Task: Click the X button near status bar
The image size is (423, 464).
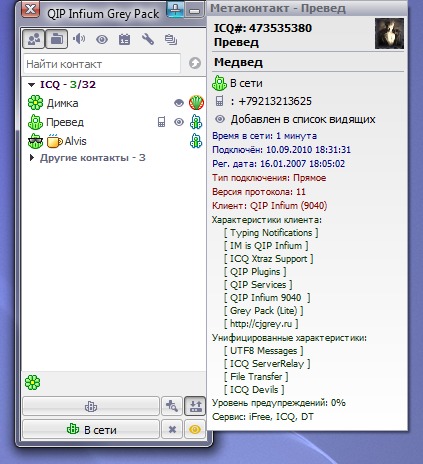Action: click(172, 429)
